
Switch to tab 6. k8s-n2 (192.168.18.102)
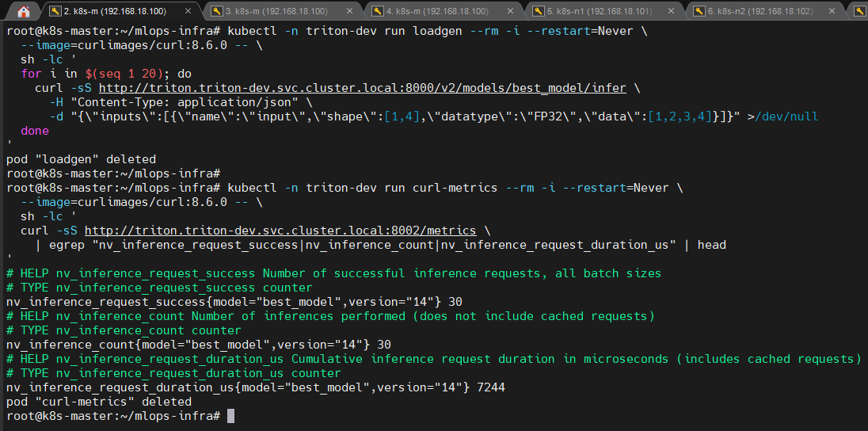click(x=766, y=11)
